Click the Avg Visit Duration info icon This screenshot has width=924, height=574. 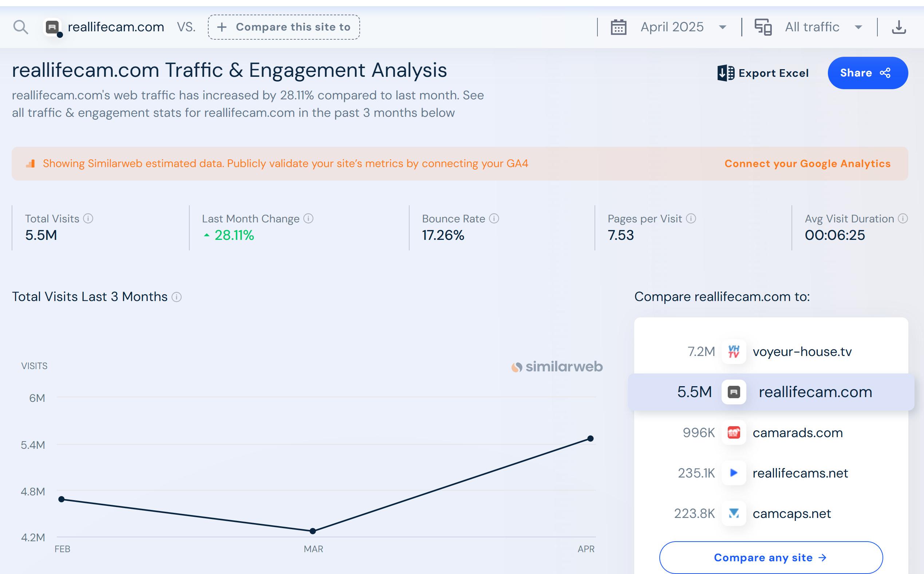pos(903,219)
